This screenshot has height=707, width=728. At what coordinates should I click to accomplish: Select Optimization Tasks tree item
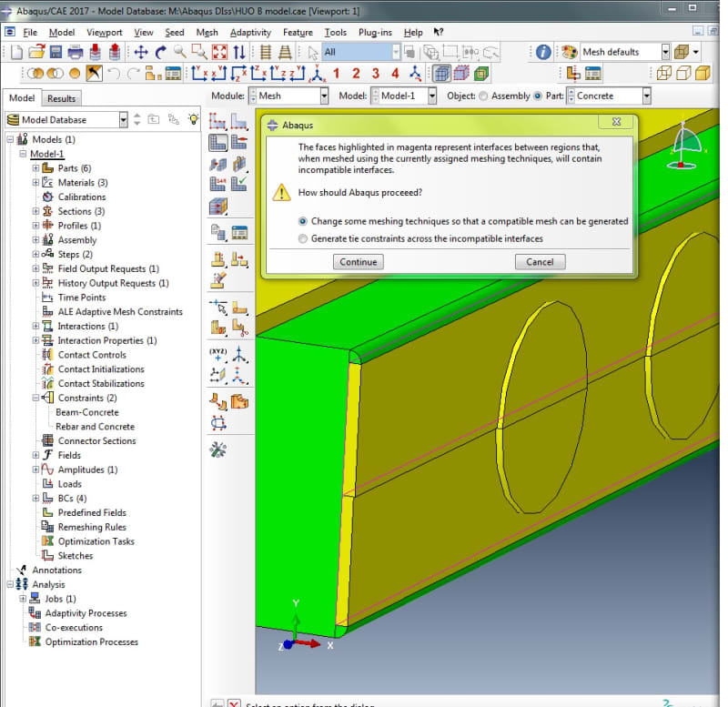coord(96,541)
